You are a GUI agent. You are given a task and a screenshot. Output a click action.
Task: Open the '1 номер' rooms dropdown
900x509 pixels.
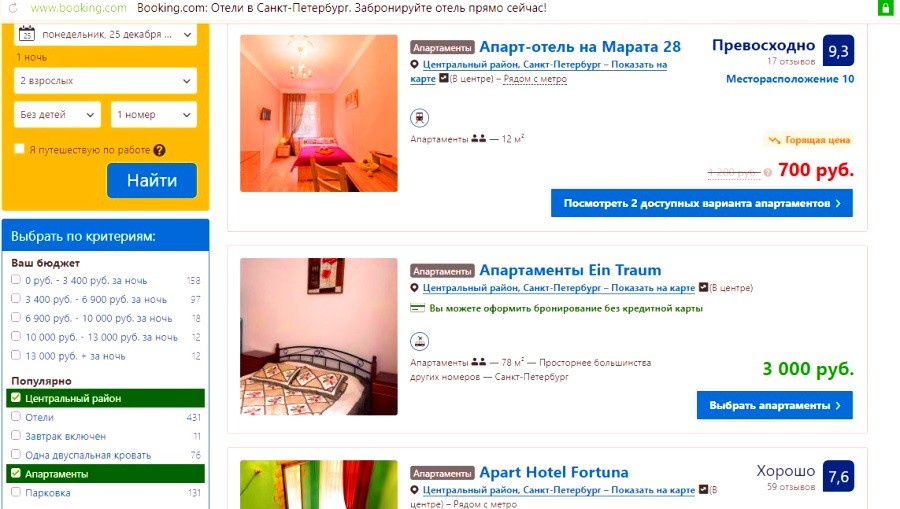click(154, 115)
